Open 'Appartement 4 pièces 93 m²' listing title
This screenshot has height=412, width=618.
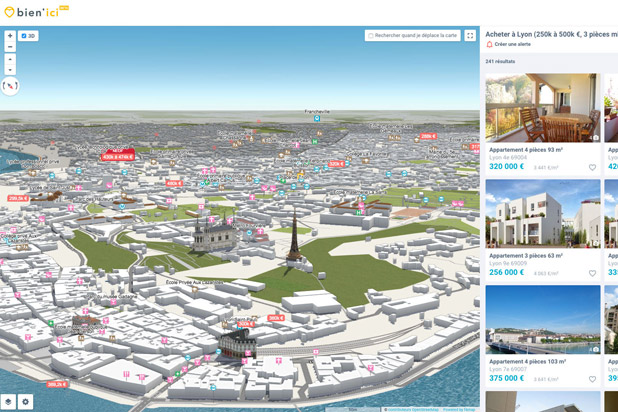click(x=526, y=150)
